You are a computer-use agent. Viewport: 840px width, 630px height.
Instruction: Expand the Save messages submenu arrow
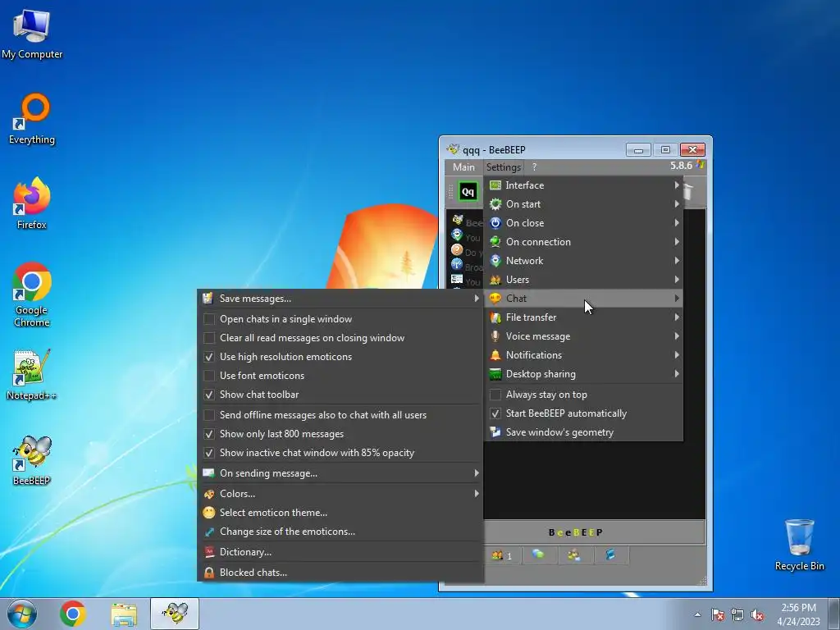pyautogui.click(x=477, y=299)
